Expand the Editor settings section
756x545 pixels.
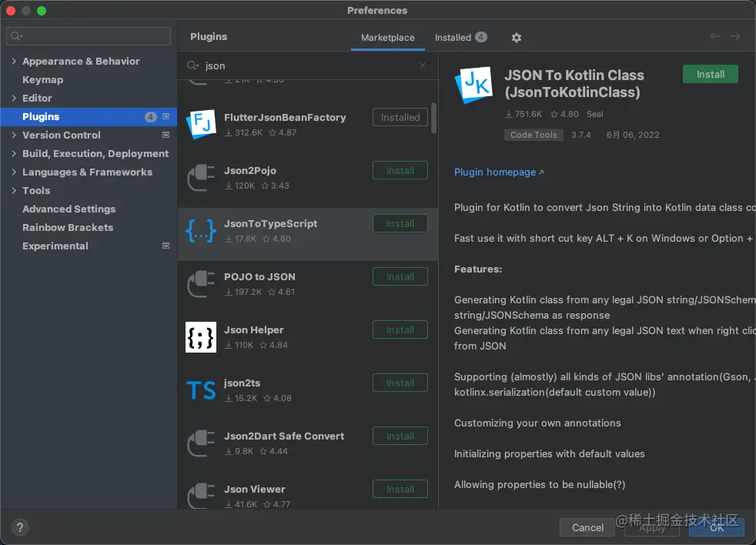[14, 99]
